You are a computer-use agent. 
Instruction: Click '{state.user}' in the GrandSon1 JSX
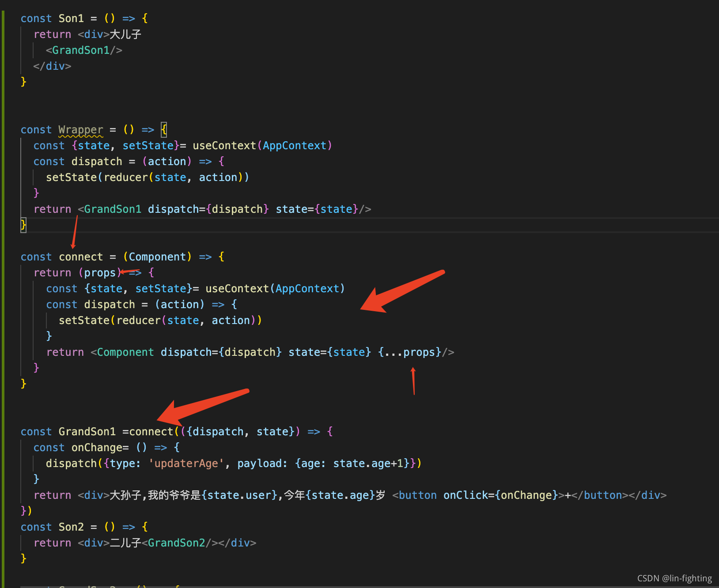click(x=240, y=495)
